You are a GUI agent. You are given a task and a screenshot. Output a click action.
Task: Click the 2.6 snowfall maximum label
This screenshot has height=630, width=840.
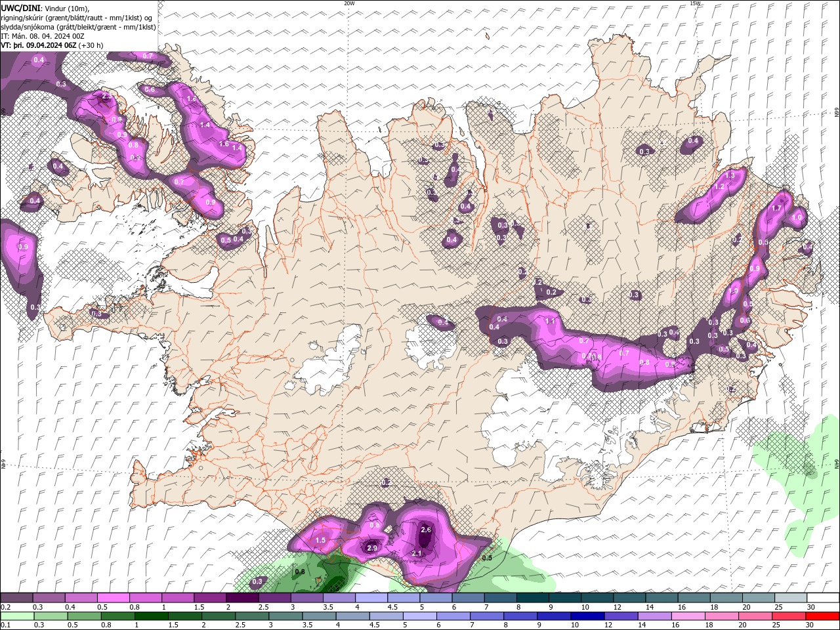point(425,530)
